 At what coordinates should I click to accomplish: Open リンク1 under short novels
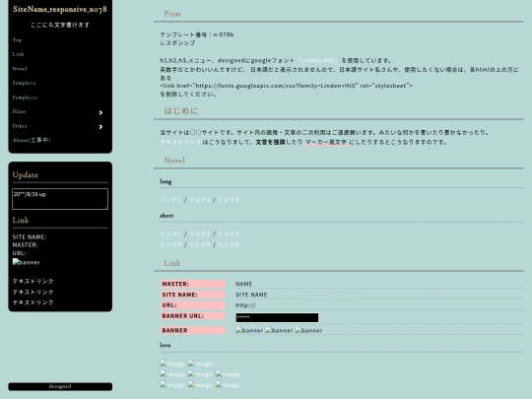(170, 234)
